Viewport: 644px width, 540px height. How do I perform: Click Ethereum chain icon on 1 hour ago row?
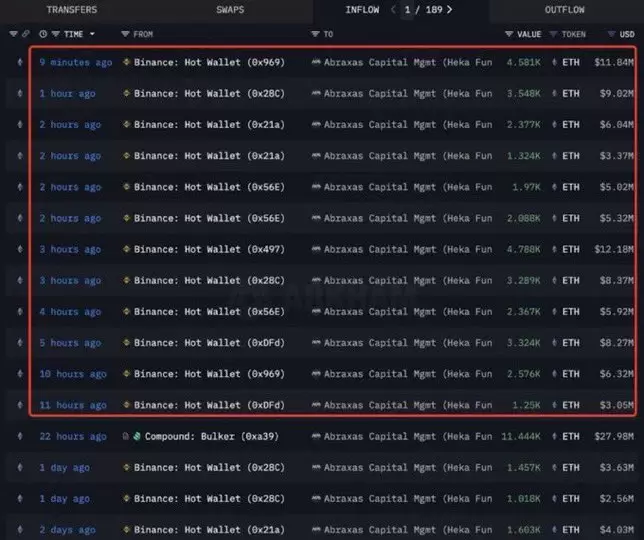pos(20,94)
